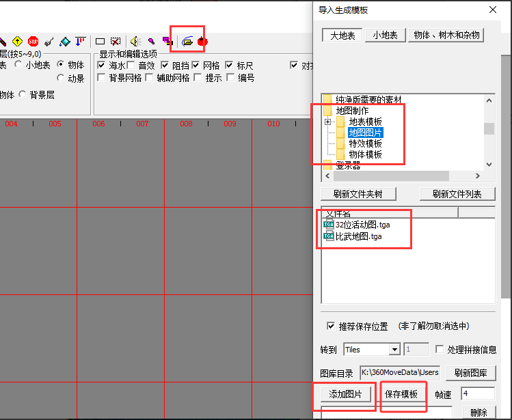Click the red STOP sign icon
The height and width of the screenshot is (420, 512).
pyautogui.click(x=33, y=42)
